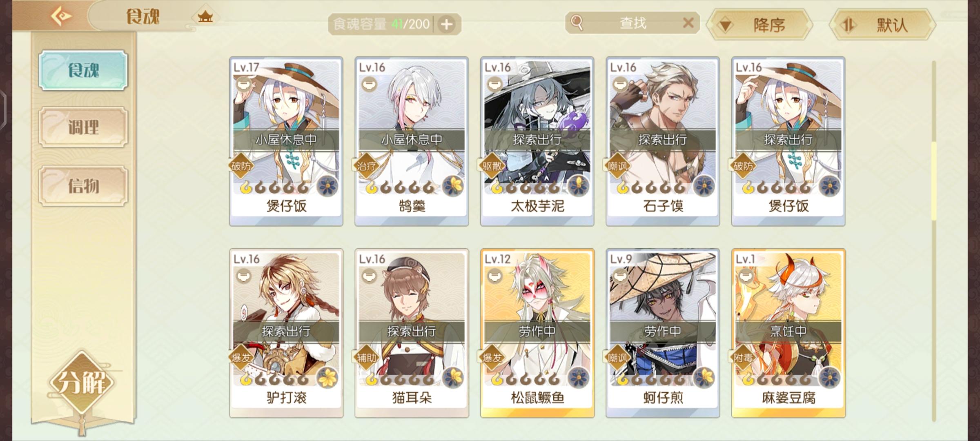Viewport: 980px width, 441px height.
Task: Click 爆发 badge on 松鼠鳜鱼 card
Action: click(x=492, y=358)
